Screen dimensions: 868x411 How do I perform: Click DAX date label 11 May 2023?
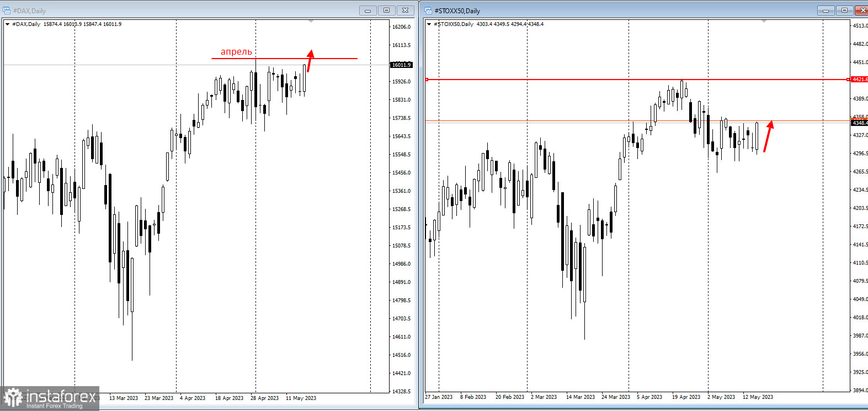tap(301, 398)
